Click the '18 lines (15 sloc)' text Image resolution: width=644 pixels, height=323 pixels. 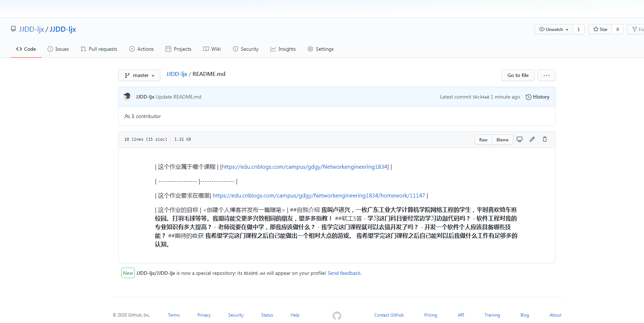[146, 139]
